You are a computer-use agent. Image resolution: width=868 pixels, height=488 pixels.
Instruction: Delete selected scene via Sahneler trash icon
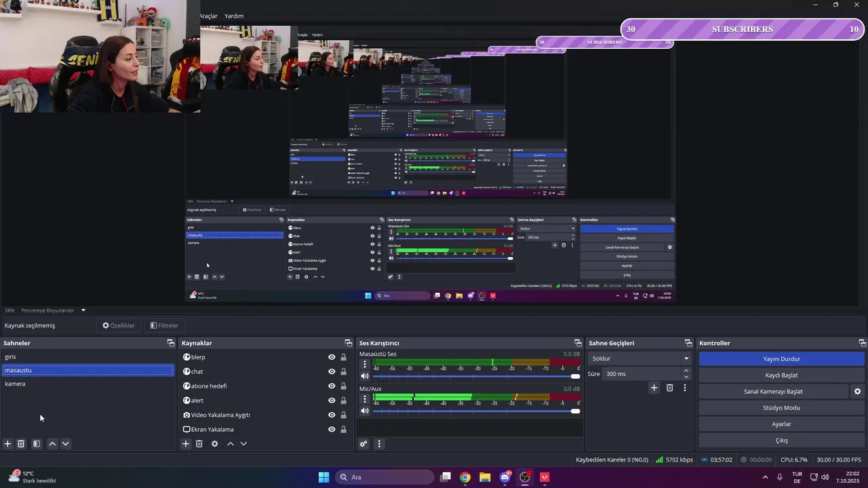pos(21,444)
